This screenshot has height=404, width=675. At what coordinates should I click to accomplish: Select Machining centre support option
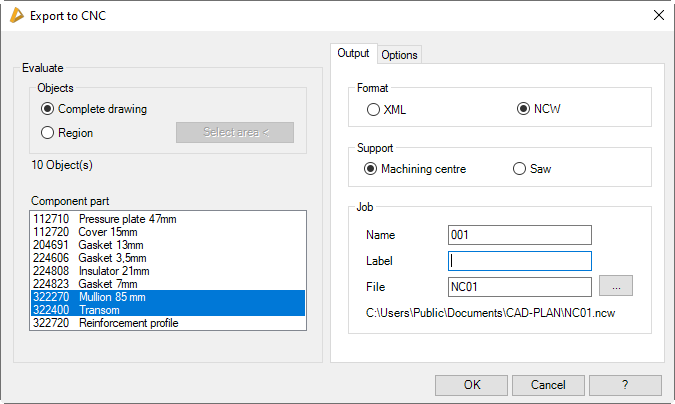369,169
